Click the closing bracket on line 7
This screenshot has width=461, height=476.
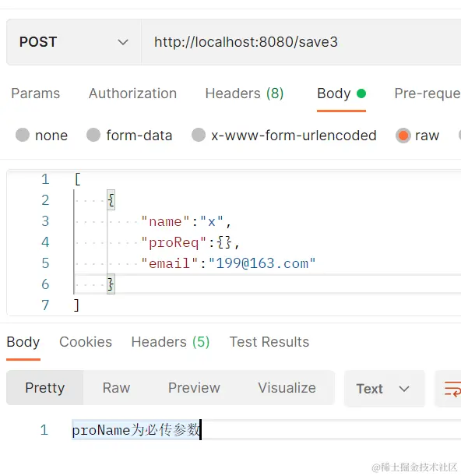click(77, 305)
